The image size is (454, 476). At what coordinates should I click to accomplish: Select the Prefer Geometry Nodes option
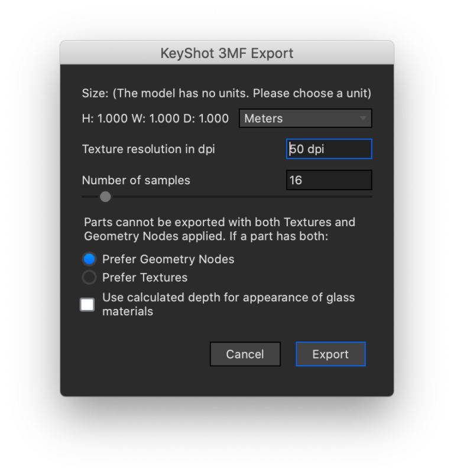pos(89,259)
